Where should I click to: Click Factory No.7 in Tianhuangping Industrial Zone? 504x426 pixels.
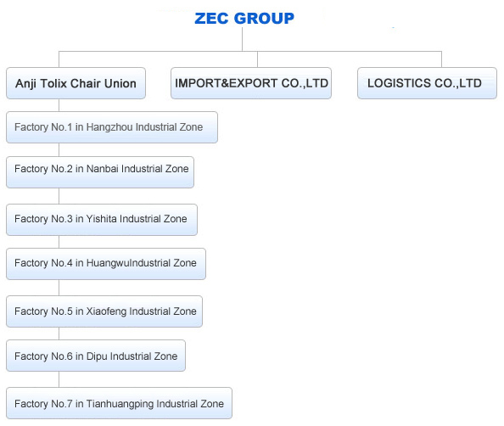click(120, 403)
